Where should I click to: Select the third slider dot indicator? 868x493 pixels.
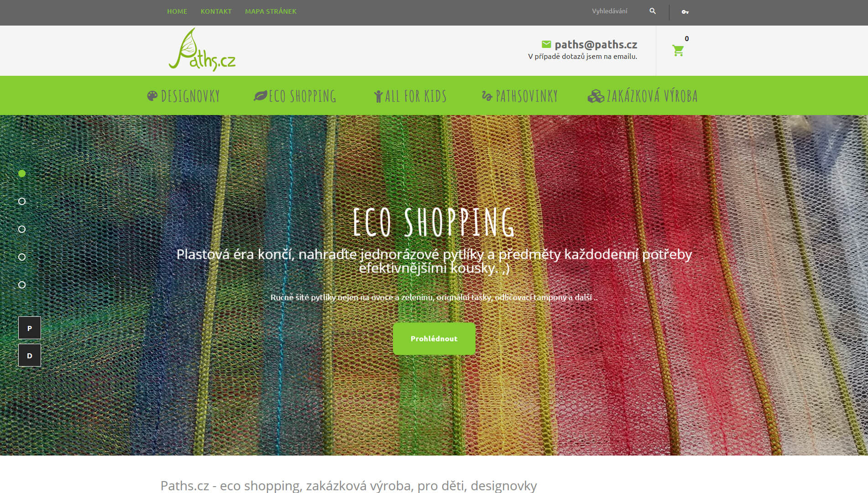click(22, 229)
